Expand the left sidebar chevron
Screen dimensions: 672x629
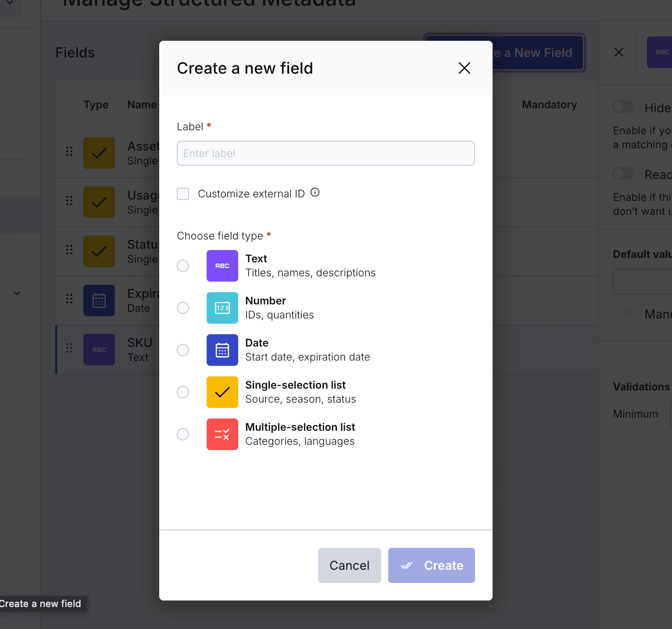[x=17, y=293]
